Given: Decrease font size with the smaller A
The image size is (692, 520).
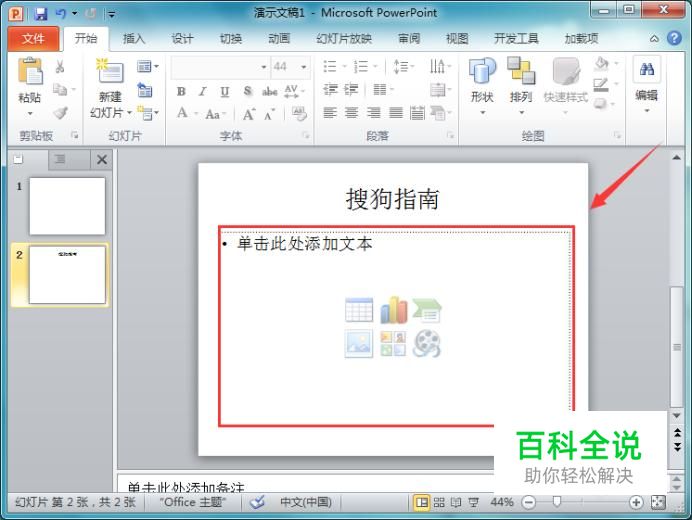Looking at the screenshot, I should (269, 114).
